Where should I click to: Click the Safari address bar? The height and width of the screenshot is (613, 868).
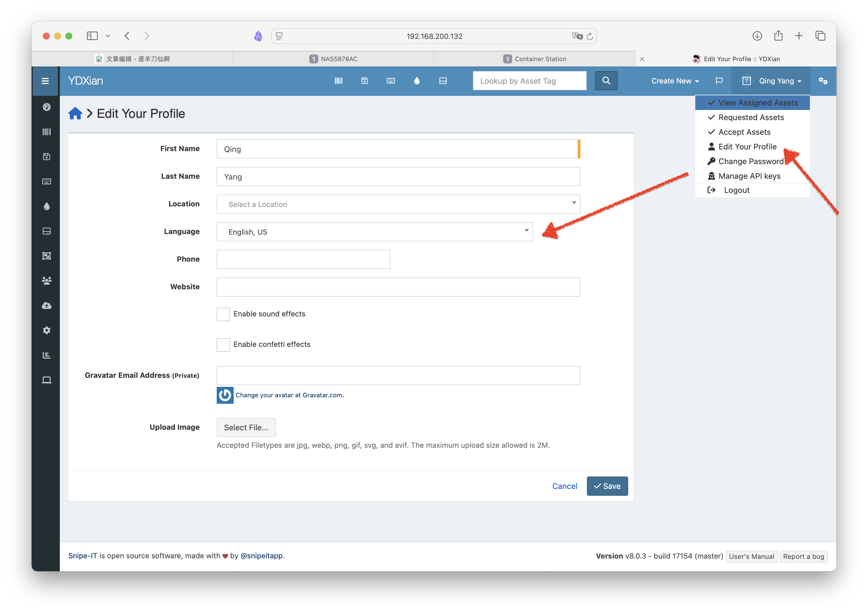434,36
